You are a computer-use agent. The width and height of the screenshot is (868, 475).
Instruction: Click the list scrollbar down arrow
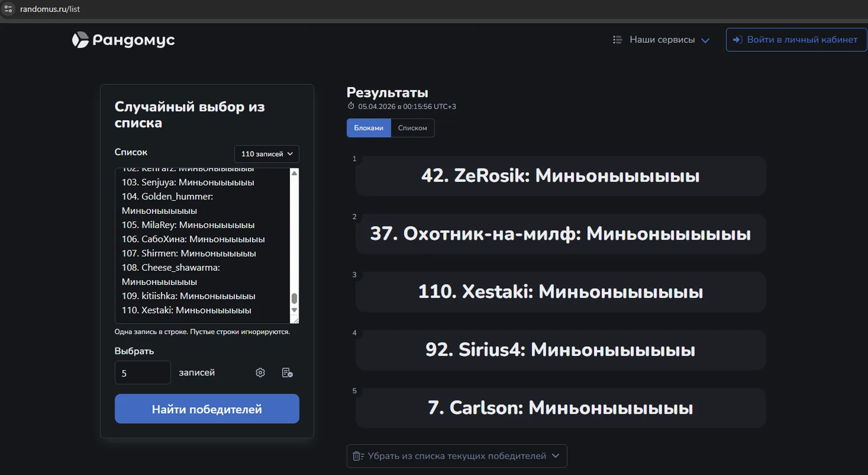pos(294,310)
